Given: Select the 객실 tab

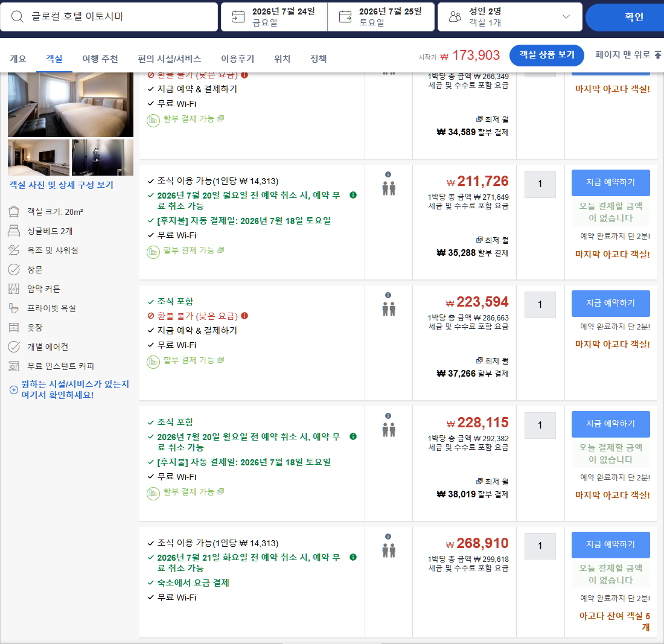Looking at the screenshot, I should pyautogui.click(x=54, y=59).
